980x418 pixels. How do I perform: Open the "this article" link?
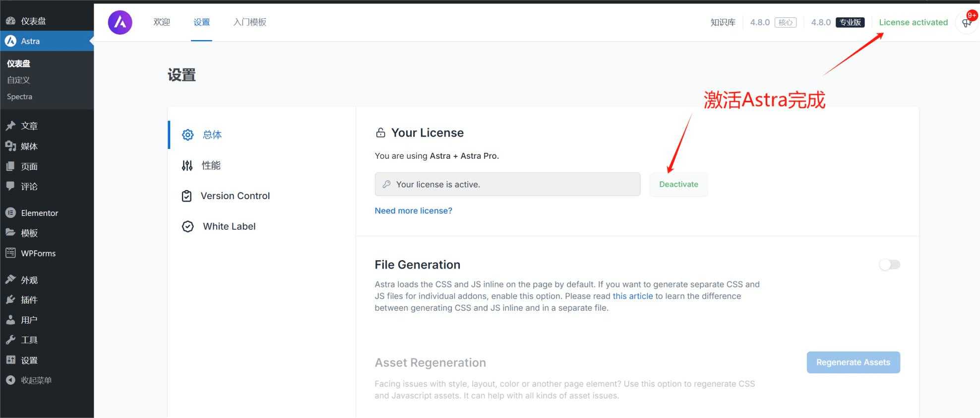click(x=633, y=296)
